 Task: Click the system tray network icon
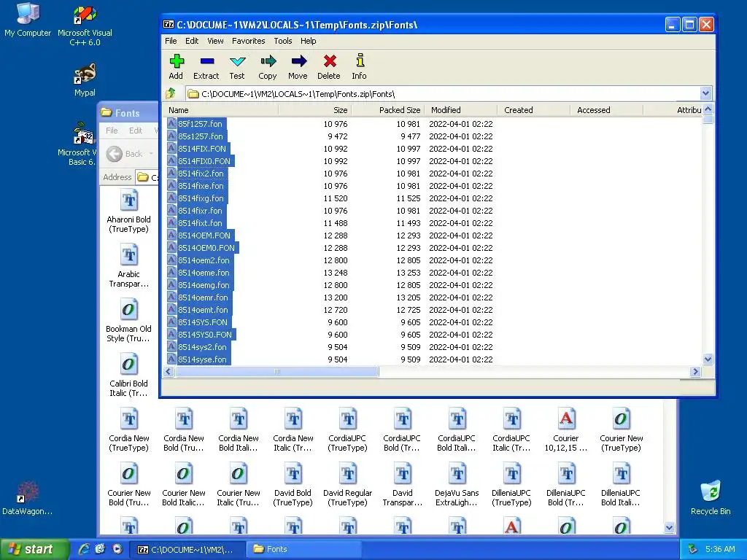[x=693, y=550]
